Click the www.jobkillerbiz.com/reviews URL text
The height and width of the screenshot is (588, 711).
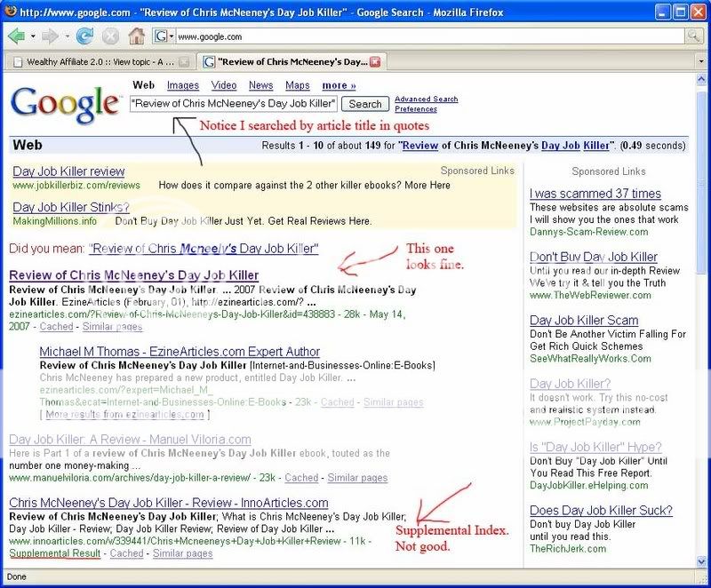76,186
